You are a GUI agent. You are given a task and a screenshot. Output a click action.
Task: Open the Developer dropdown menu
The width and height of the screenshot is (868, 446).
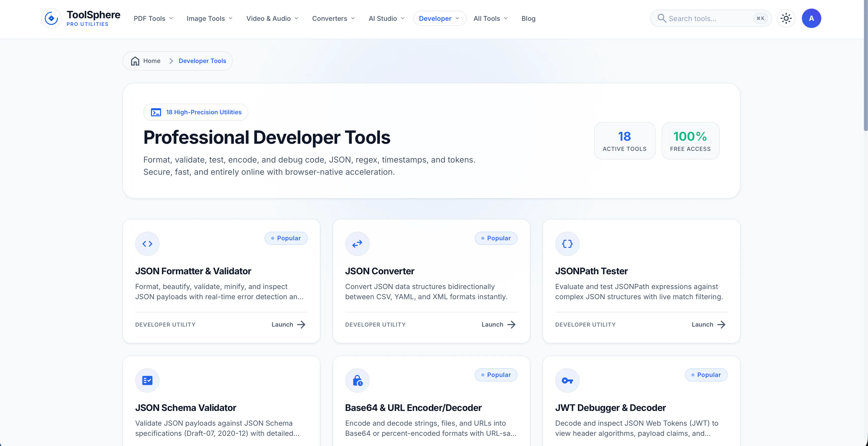click(439, 19)
